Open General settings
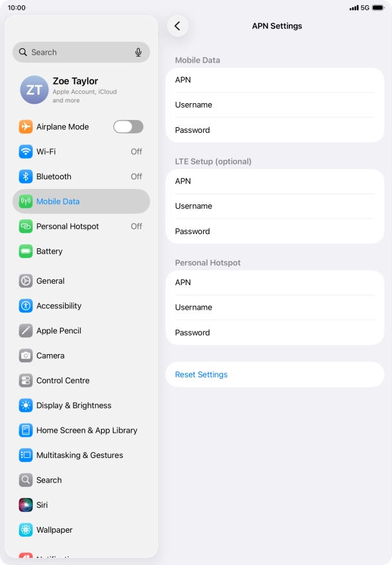This screenshot has height=565, width=392. [x=81, y=281]
